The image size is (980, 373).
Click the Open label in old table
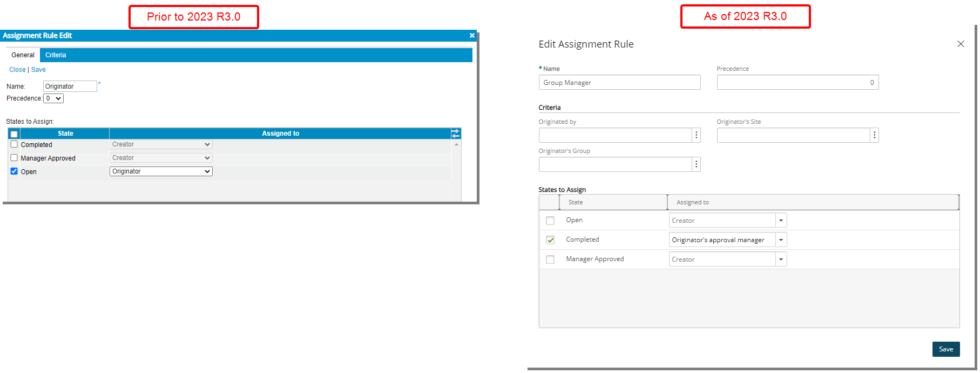coord(29,172)
